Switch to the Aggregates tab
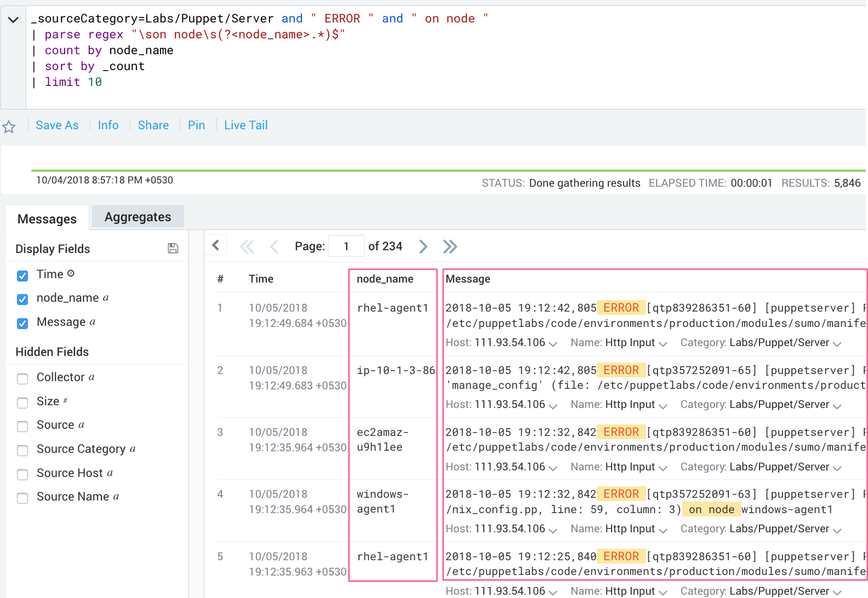Viewport: 868px width, 598px height. coord(138,217)
